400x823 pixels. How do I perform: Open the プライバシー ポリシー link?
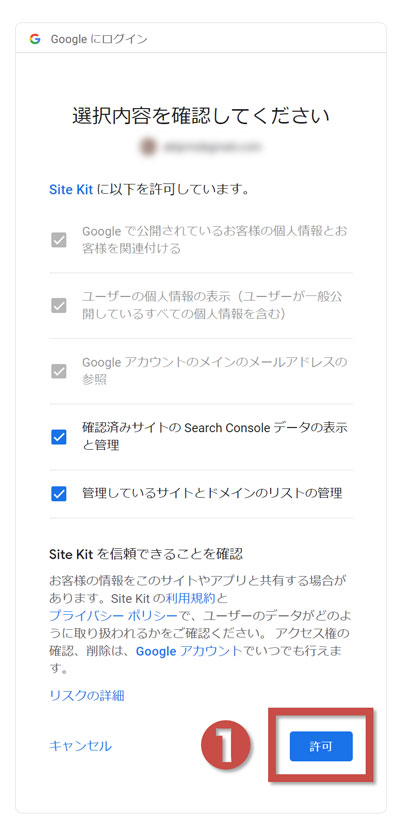113,616
